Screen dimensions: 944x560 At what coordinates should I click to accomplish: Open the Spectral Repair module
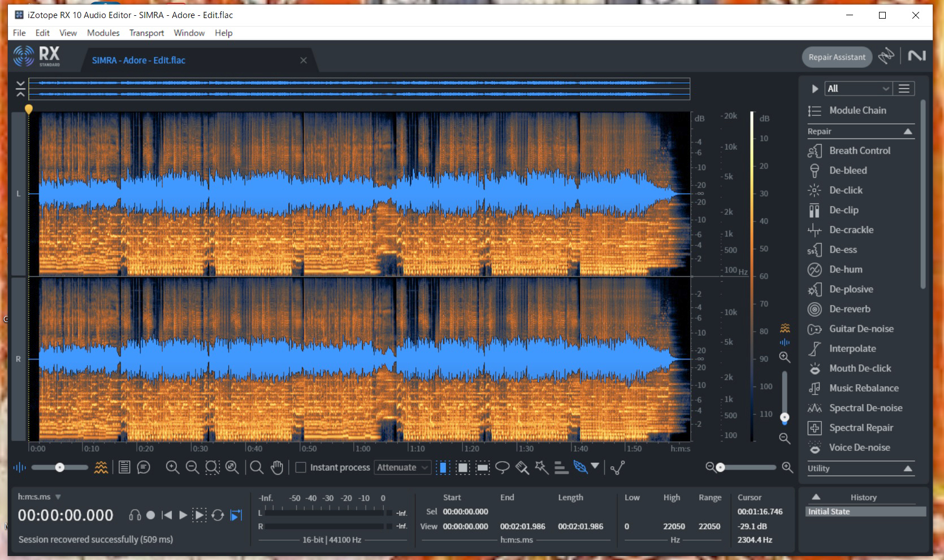click(861, 427)
